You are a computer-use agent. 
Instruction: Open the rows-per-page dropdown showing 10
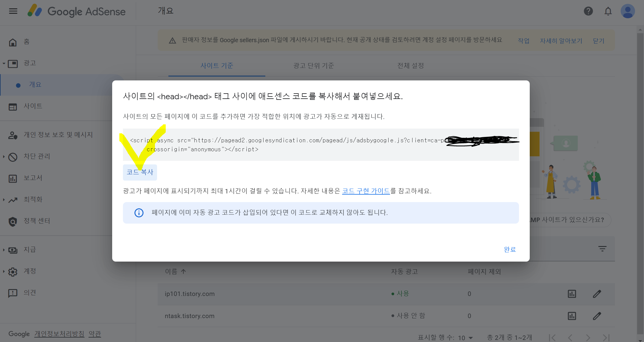pyautogui.click(x=465, y=338)
